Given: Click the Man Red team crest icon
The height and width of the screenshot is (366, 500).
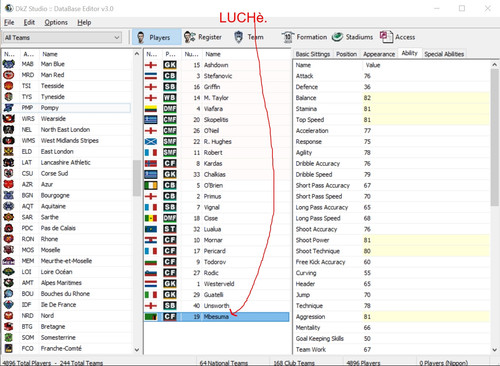Looking at the screenshot, I should pos(9,75).
